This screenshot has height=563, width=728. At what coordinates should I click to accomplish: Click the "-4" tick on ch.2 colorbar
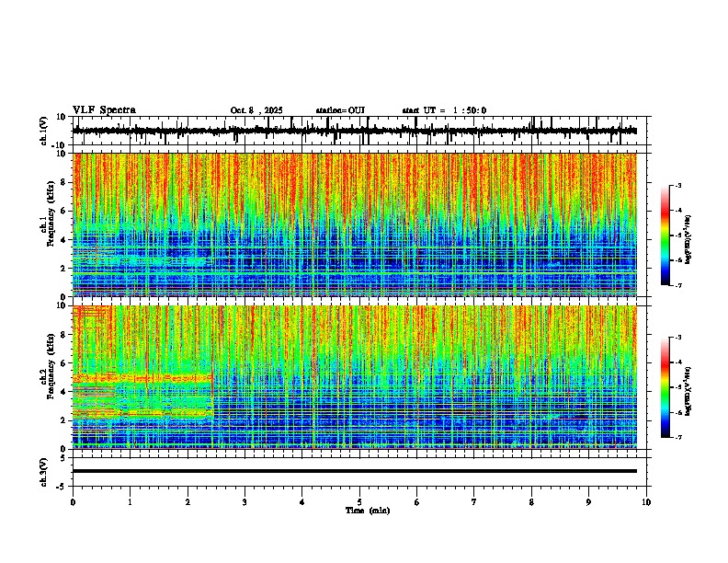[x=678, y=362]
